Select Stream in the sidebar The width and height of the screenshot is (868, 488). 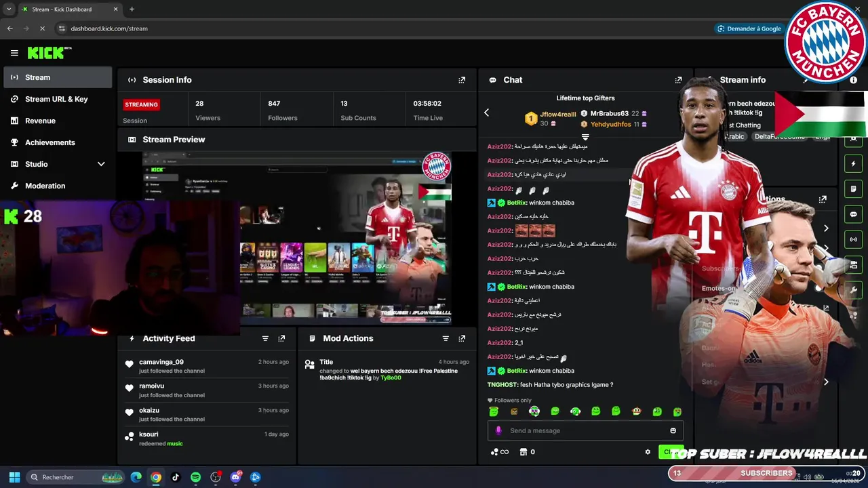58,77
